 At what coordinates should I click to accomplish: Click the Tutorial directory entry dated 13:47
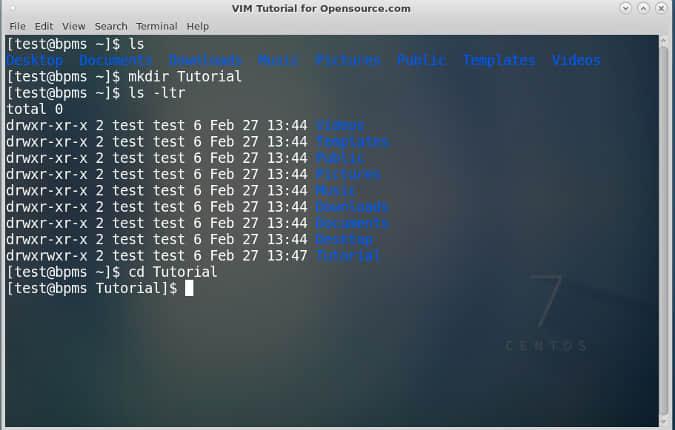pos(348,256)
